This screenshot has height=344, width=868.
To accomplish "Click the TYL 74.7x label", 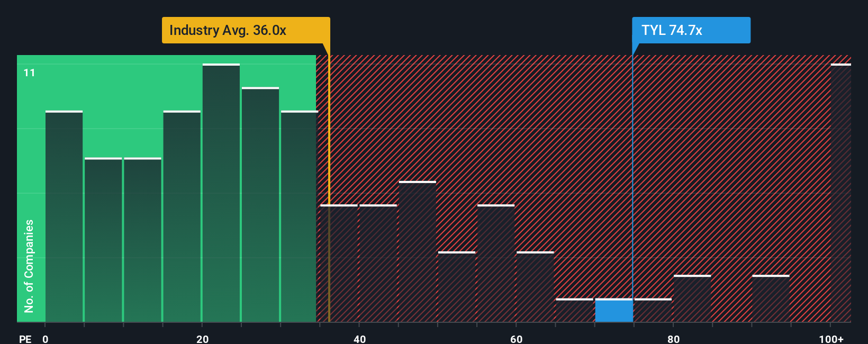I will tap(691, 30).
